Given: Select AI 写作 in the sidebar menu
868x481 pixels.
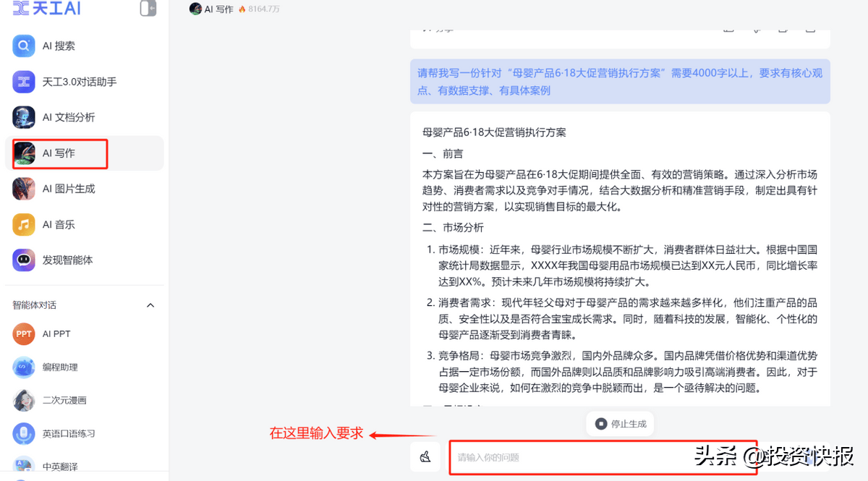Looking at the screenshot, I should pos(59,153).
